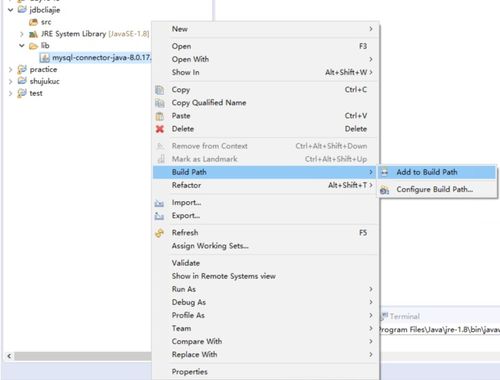The height and width of the screenshot is (380, 500).
Task: Click the jdbcliajie project icon
Action: 22,10
